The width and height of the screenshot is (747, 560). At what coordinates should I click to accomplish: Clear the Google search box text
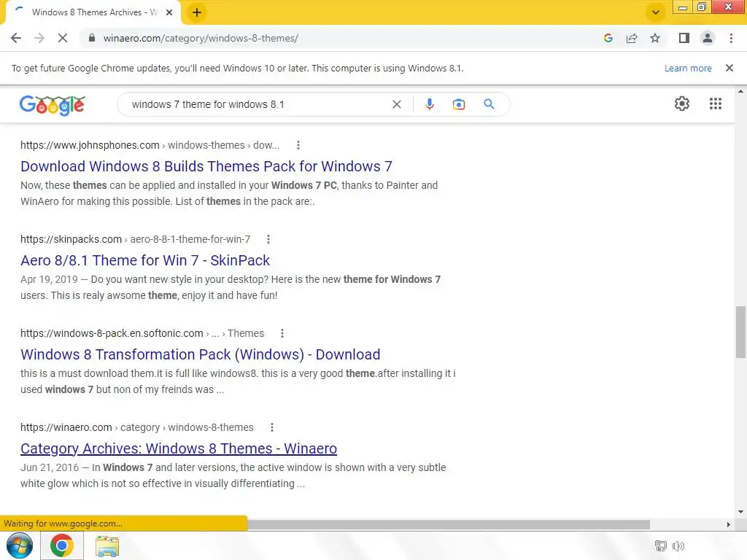pos(396,104)
